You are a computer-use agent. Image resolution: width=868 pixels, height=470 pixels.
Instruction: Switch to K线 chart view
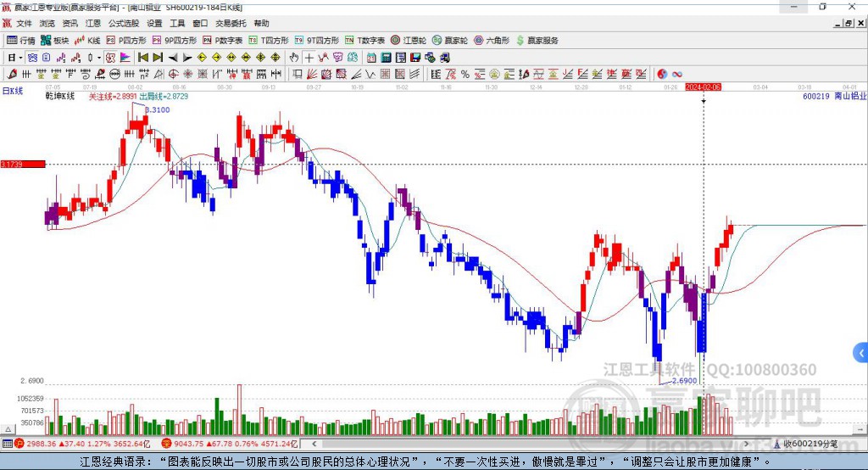coord(87,41)
